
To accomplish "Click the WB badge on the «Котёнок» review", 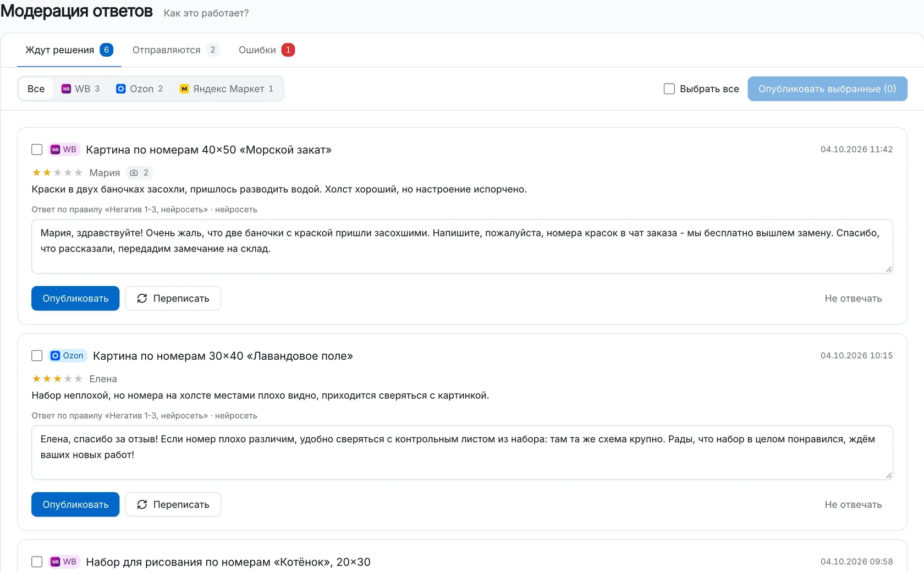I will pyautogui.click(x=64, y=562).
